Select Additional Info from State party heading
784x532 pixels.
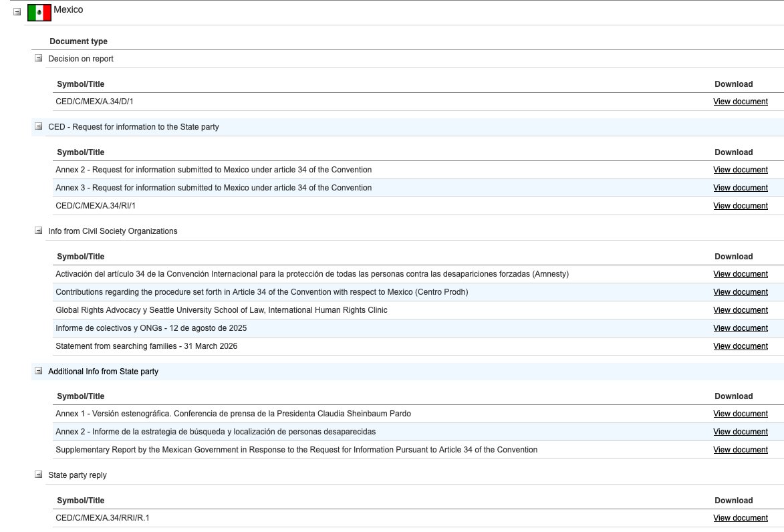[103, 372]
